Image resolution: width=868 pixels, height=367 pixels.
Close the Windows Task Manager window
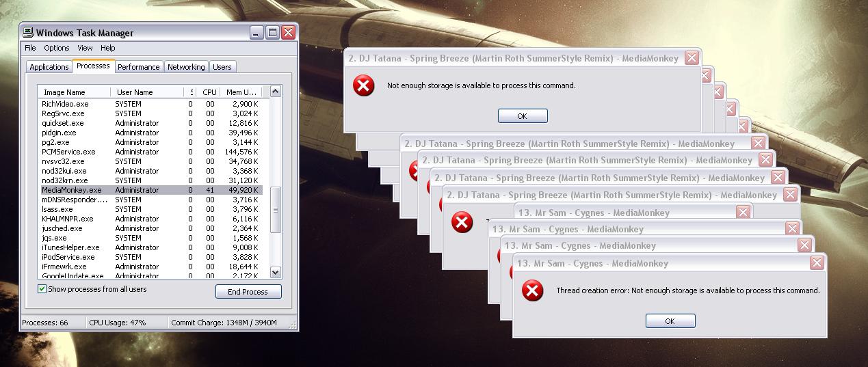click(x=288, y=32)
